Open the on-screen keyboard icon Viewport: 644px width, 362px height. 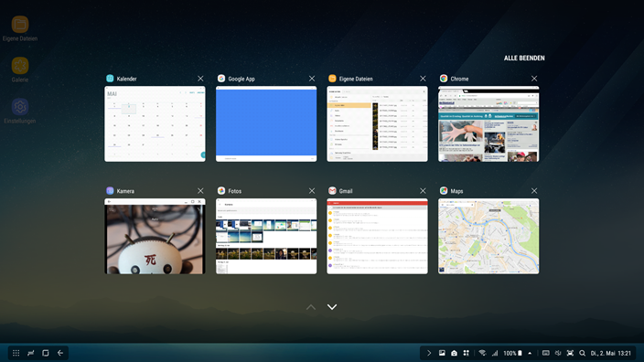pyautogui.click(x=546, y=353)
